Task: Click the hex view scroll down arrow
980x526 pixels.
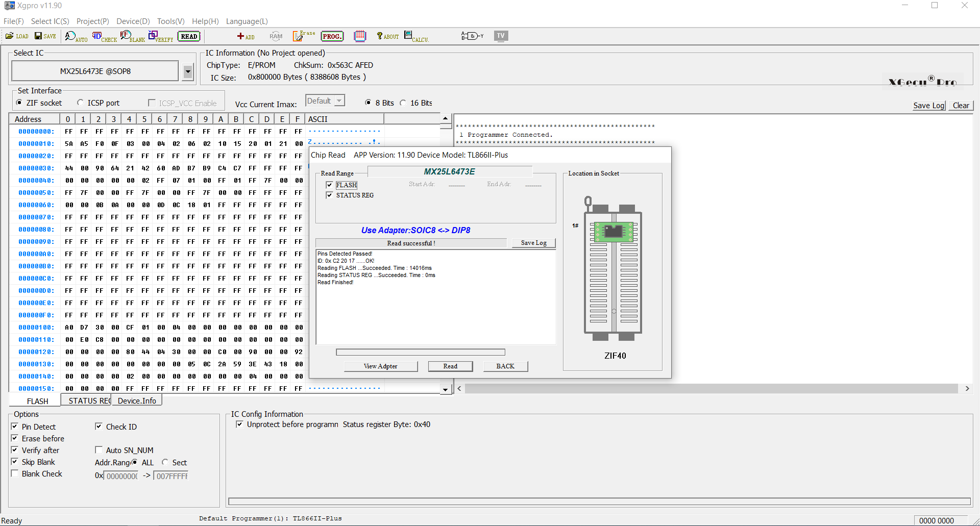Action: 446,389
